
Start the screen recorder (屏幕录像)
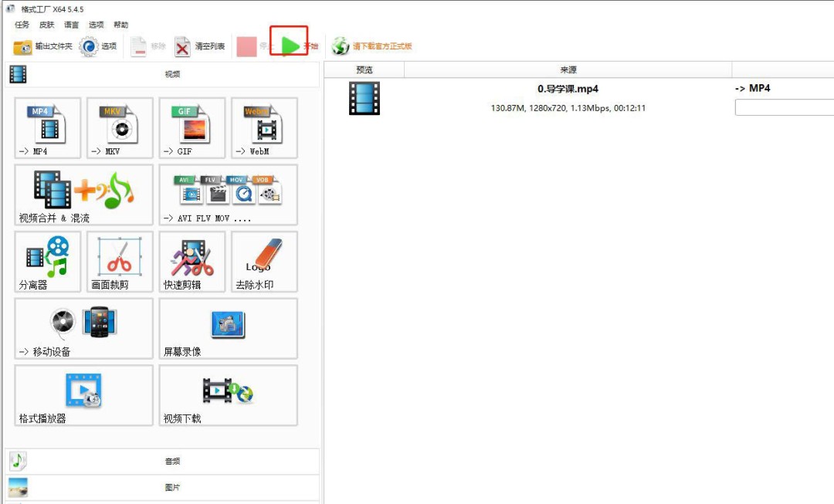[228, 328]
